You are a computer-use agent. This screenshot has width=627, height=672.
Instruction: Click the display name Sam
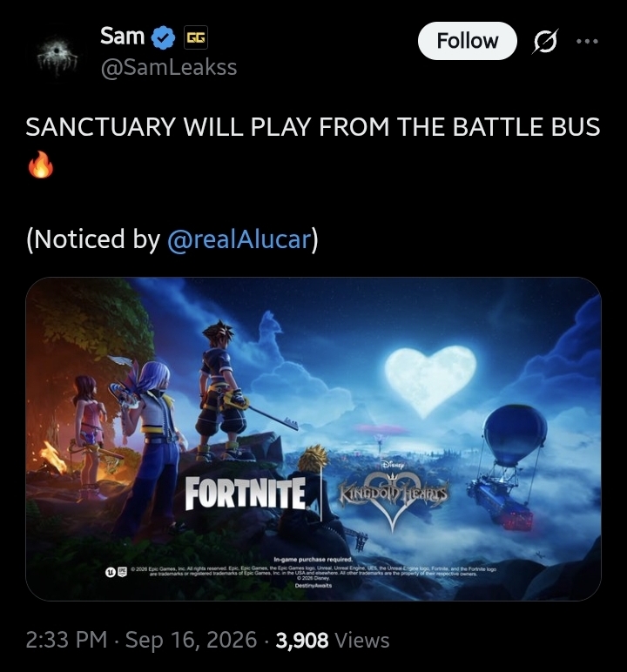tap(122, 36)
